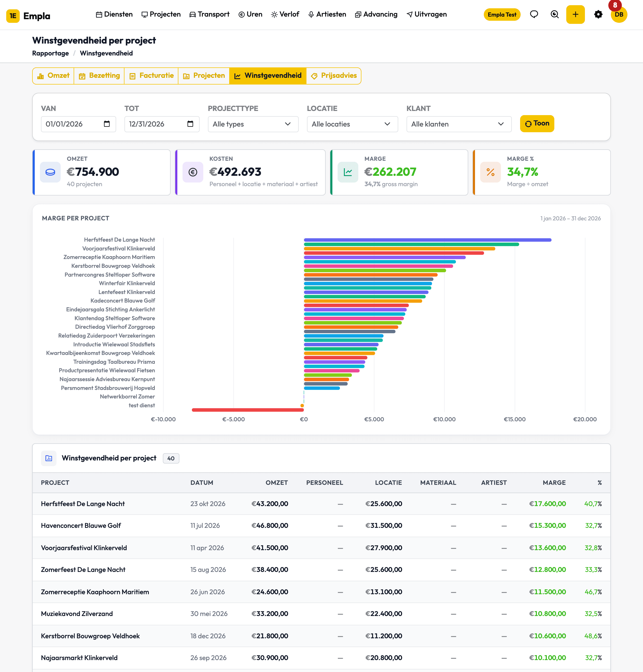Switch to the Prijsadvies tab

coord(333,76)
